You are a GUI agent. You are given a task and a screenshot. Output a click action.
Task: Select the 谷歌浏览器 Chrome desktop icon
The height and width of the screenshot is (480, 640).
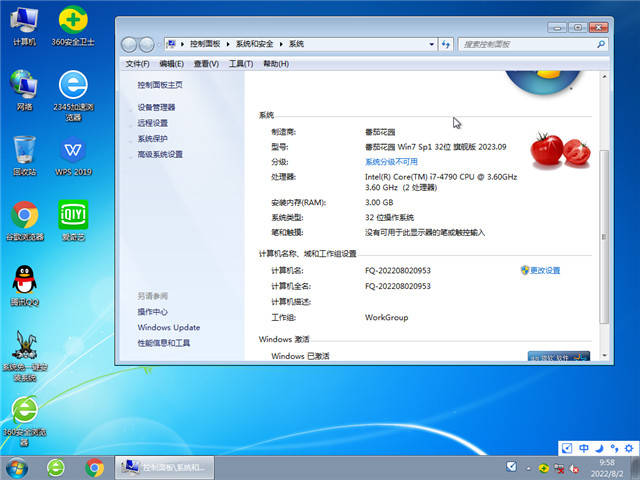pyautogui.click(x=24, y=221)
